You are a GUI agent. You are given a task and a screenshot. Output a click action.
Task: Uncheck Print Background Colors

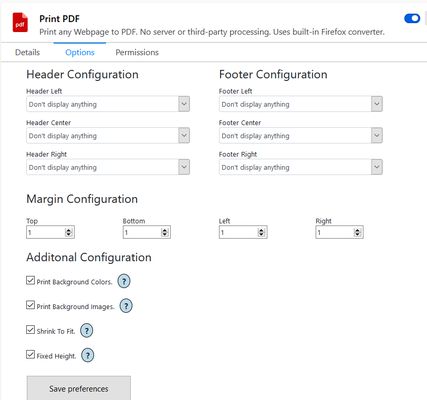(x=30, y=280)
